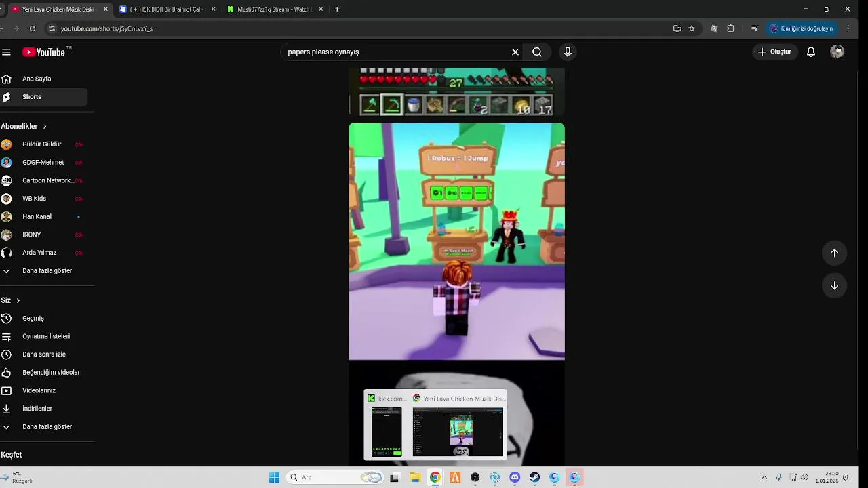Open the YouTube hamburger guide menu
Viewport: 868px width, 488px height.
[x=6, y=52]
